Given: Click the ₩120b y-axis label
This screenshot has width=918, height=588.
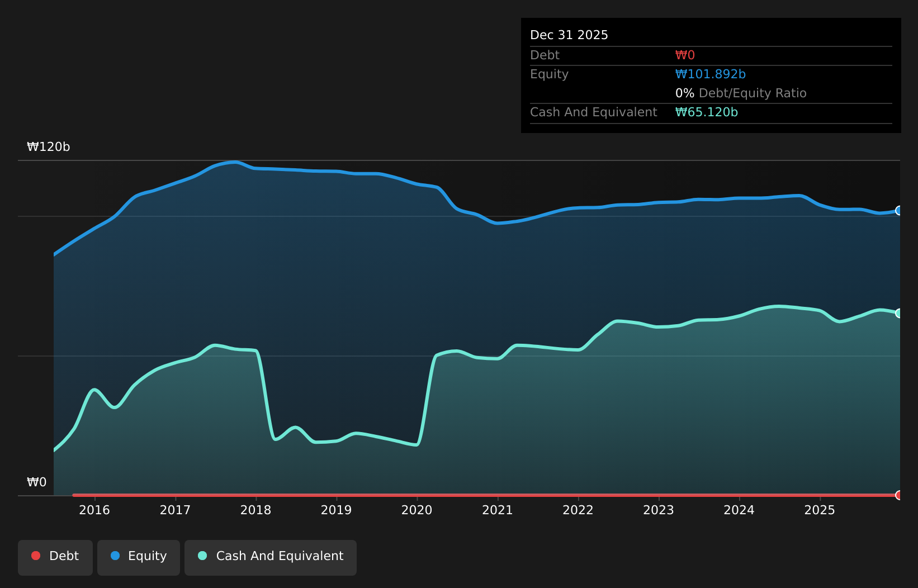Looking at the screenshot, I should (49, 147).
